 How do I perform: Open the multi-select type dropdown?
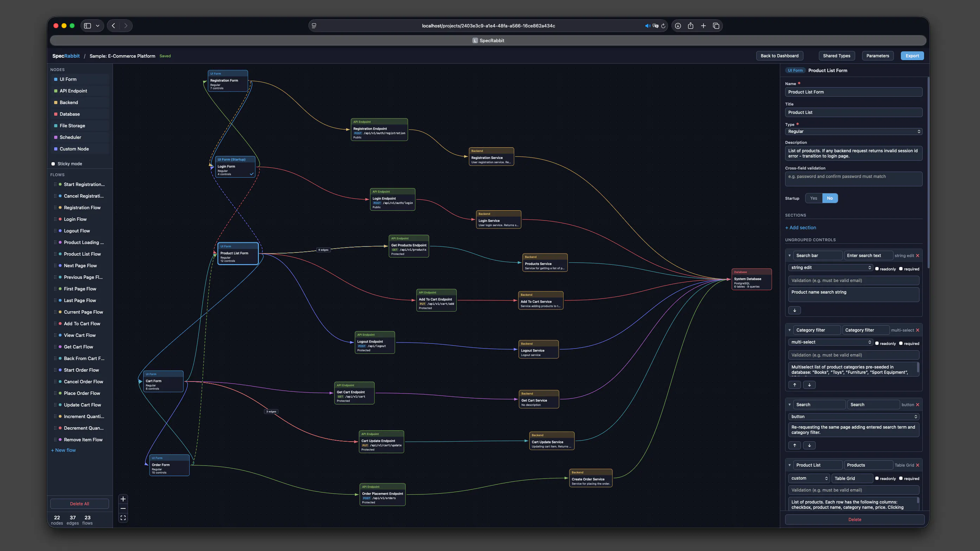pyautogui.click(x=831, y=342)
